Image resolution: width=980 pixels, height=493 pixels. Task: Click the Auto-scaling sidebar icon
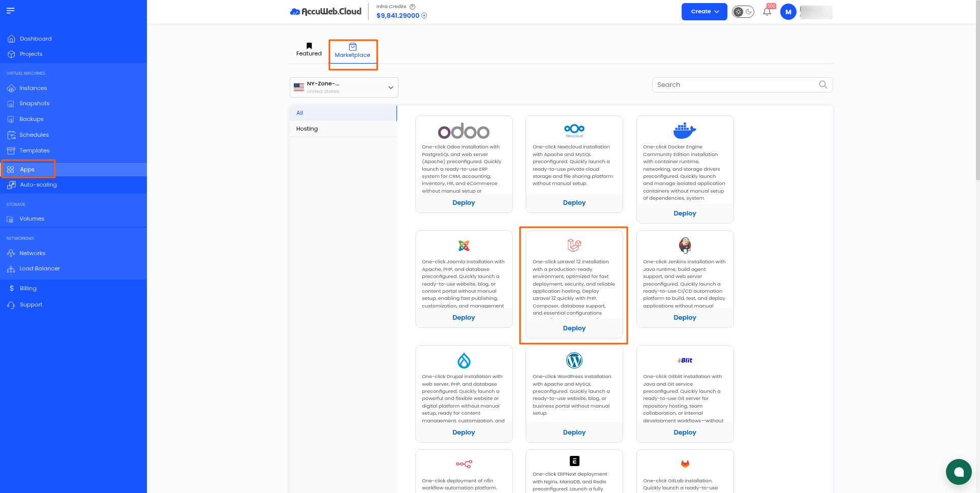11,185
